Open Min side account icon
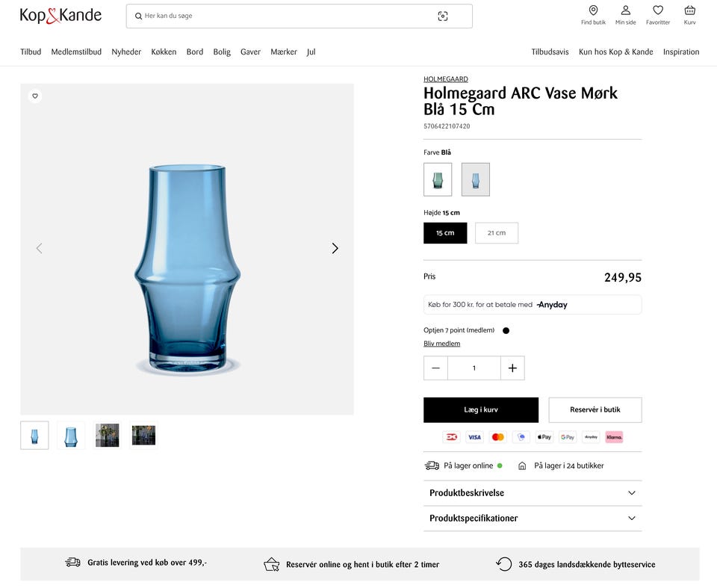The image size is (717, 588). pyautogui.click(x=625, y=10)
